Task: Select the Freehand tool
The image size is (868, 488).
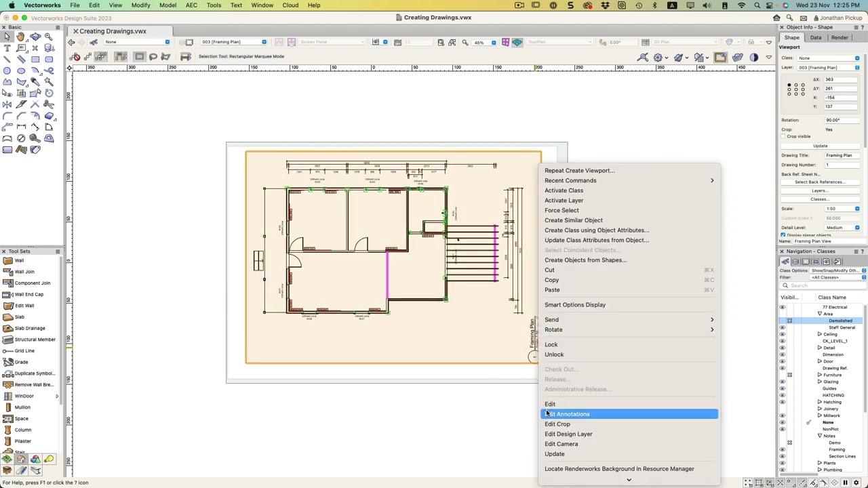Action: (x=49, y=70)
